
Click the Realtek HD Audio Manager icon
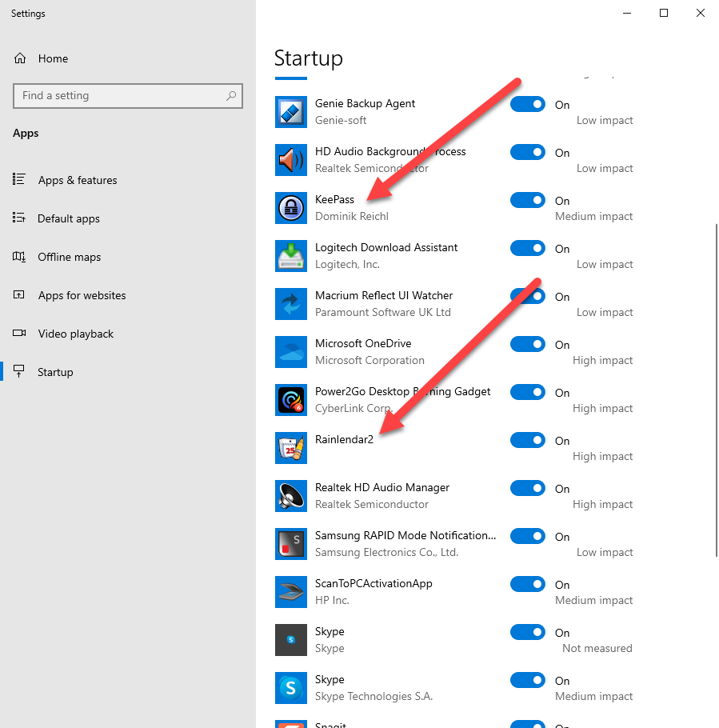coord(290,496)
